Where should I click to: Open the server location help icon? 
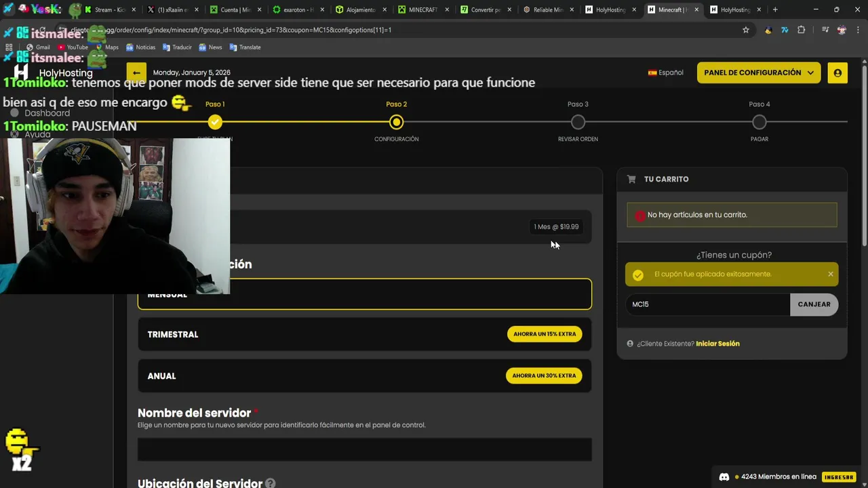tap(270, 483)
